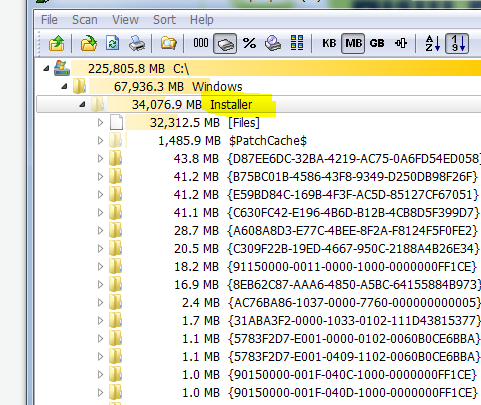Click the go up one folder icon
Viewport: 481px width, 405px height.
[56, 43]
